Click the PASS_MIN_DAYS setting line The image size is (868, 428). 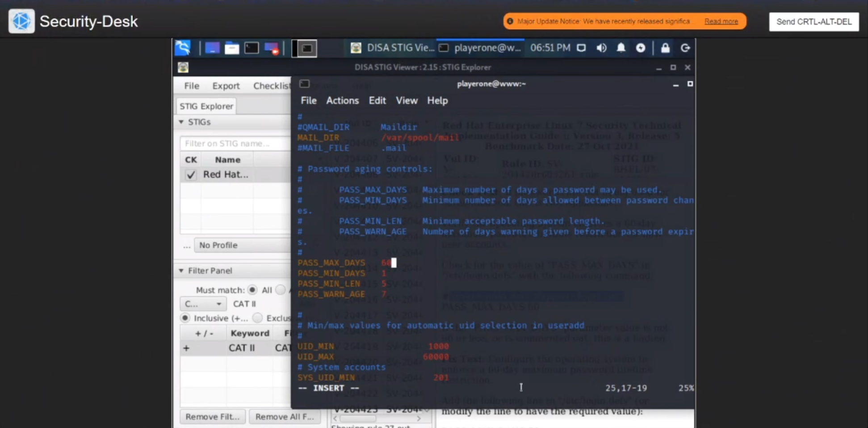tap(342, 273)
